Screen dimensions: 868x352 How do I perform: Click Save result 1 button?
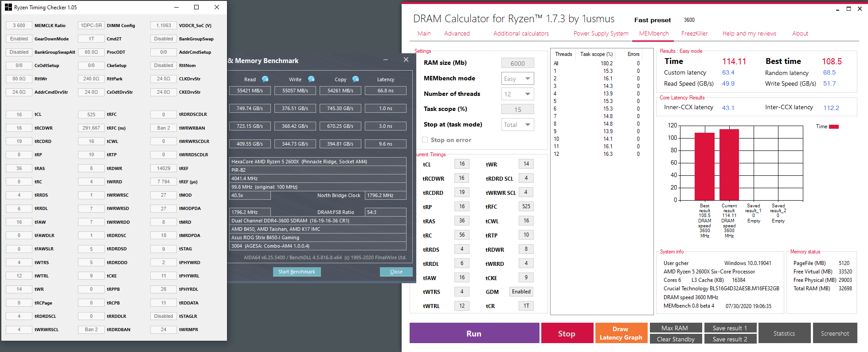(x=730, y=328)
